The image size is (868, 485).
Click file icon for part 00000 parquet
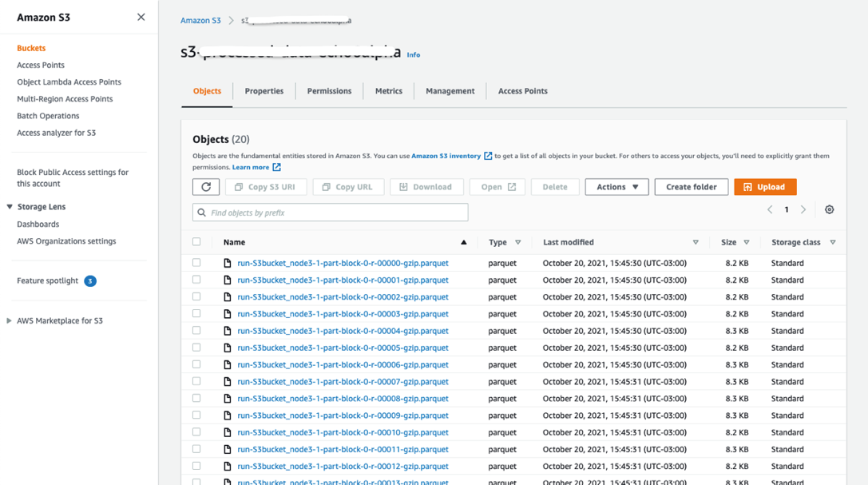click(228, 263)
